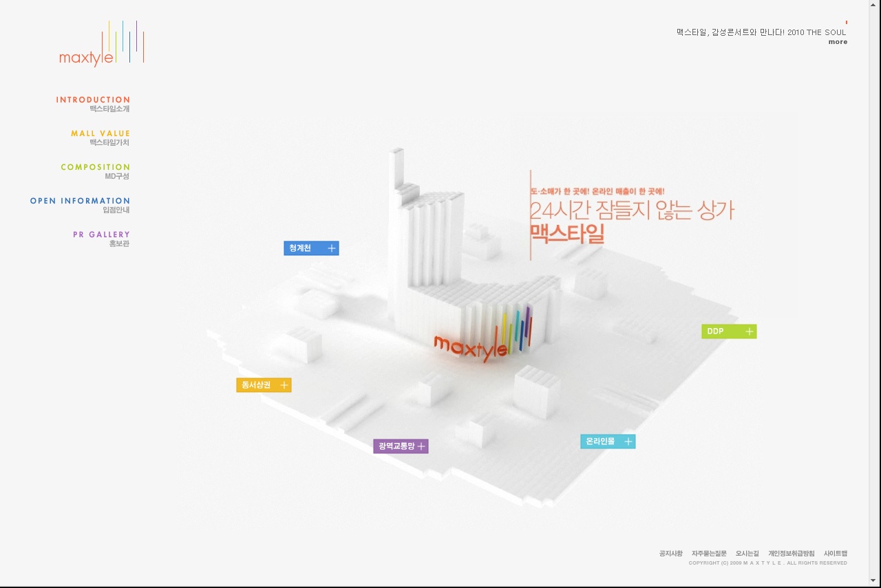This screenshot has height=588, width=881.
Task: Open the 사이트맵 footer link
Action: (x=836, y=554)
